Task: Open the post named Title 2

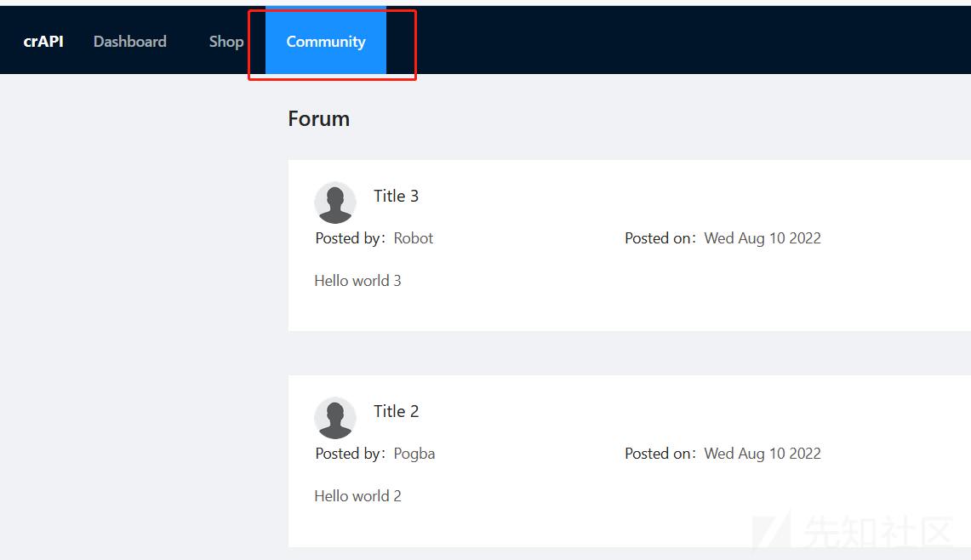Action: tap(396, 411)
